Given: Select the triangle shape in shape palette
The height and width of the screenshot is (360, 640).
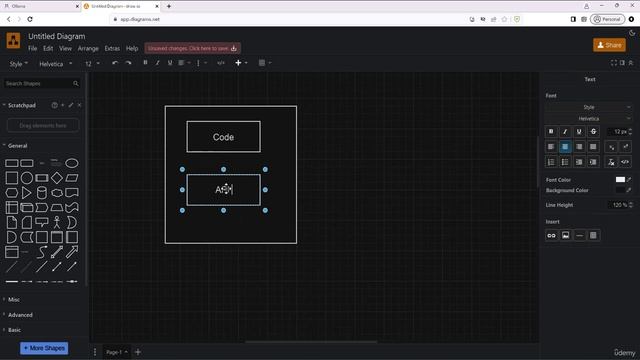Looking at the screenshot, I should click(x=27, y=193).
